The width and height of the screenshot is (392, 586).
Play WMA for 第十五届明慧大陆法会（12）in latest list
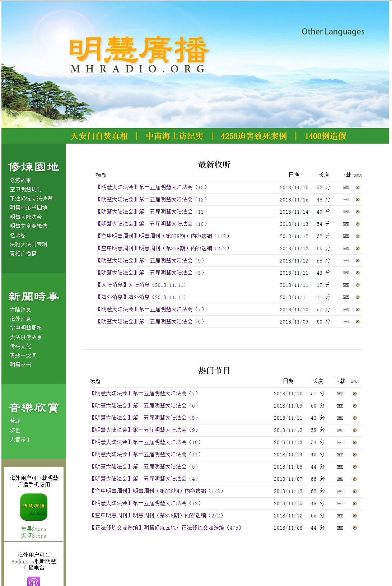[x=358, y=200]
